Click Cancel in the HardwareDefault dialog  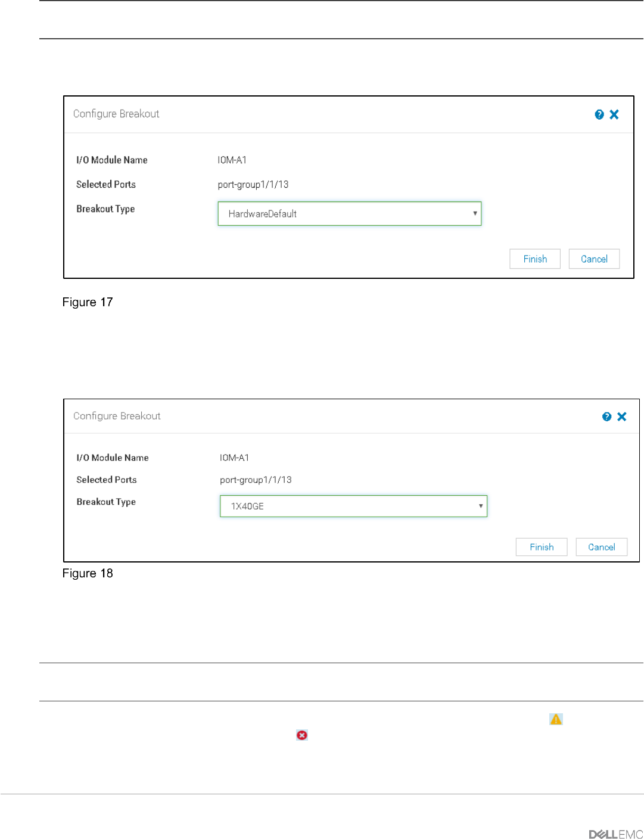point(594,259)
